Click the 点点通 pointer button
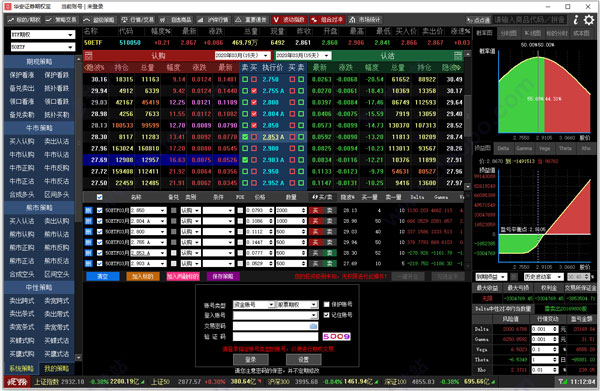The image size is (600, 391). (478, 20)
